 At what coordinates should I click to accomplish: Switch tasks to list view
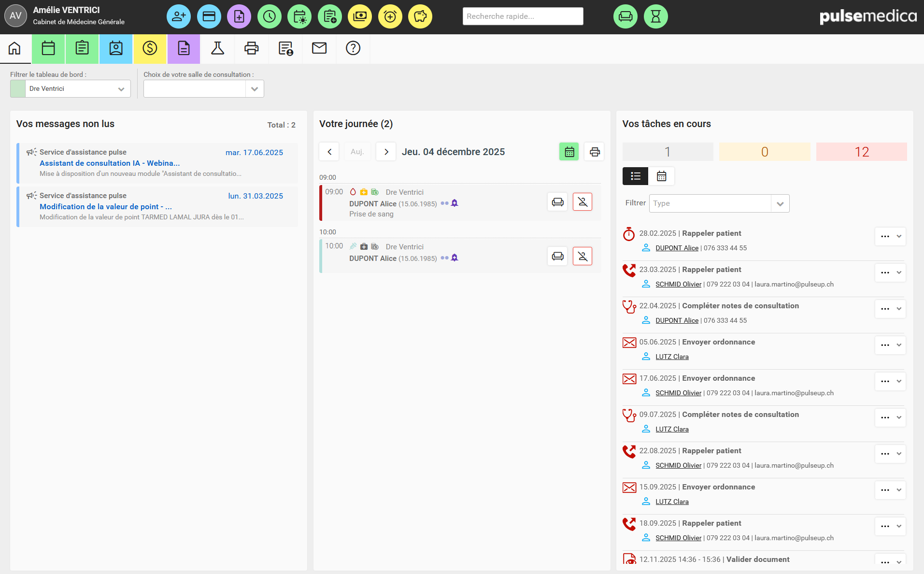pos(635,176)
